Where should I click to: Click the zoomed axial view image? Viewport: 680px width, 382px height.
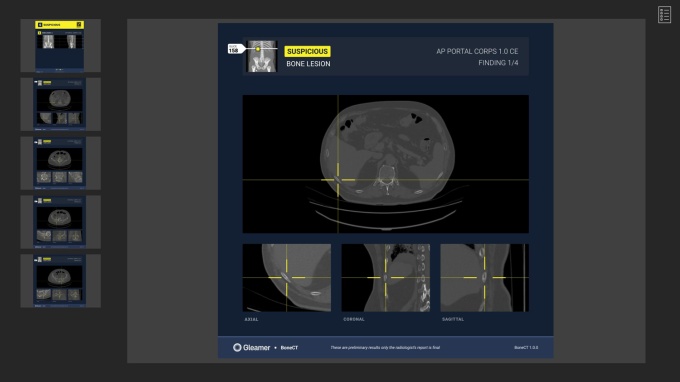click(x=287, y=278)
